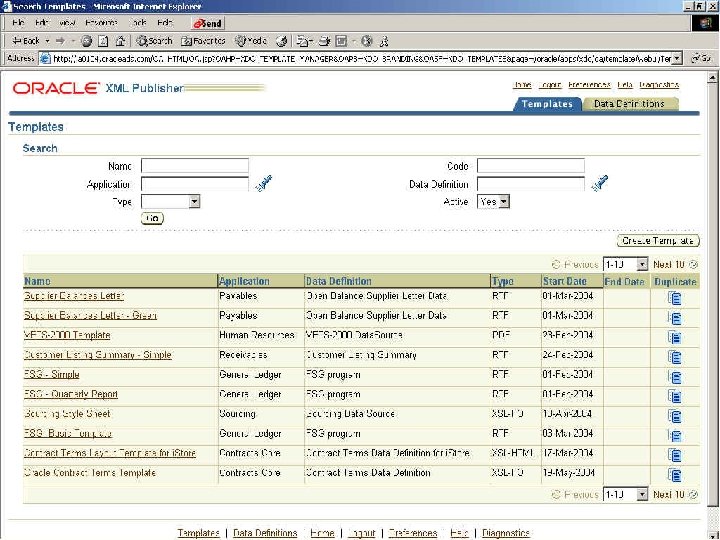
Task: Open the View menu
Action: coord(67,22)
